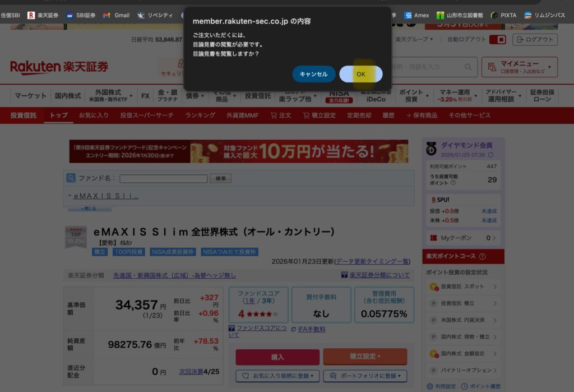Image resolution: width=574 pixels, height=392 pixels.
Task: Click the refresh icon beside membership timestamp
Action: pos(491,155)
